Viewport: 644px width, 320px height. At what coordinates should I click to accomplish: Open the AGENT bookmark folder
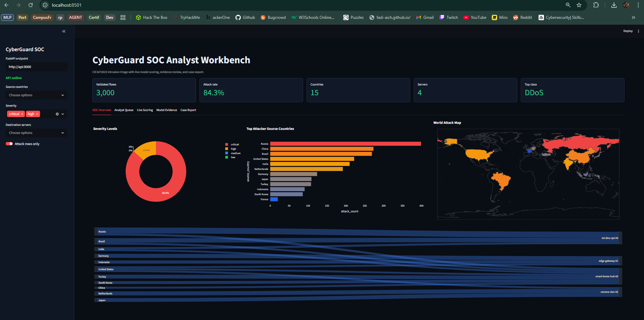[75, 17]
